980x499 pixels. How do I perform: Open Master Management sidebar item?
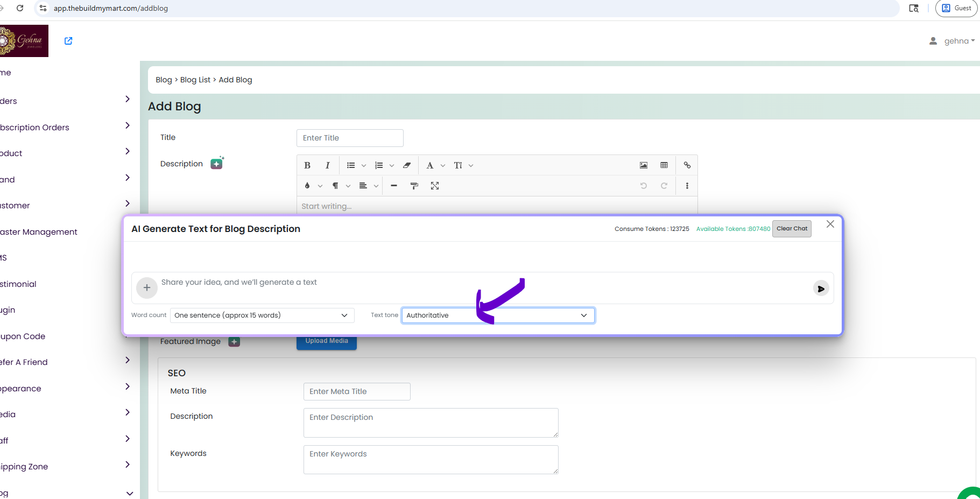click(x=39, y=232)
